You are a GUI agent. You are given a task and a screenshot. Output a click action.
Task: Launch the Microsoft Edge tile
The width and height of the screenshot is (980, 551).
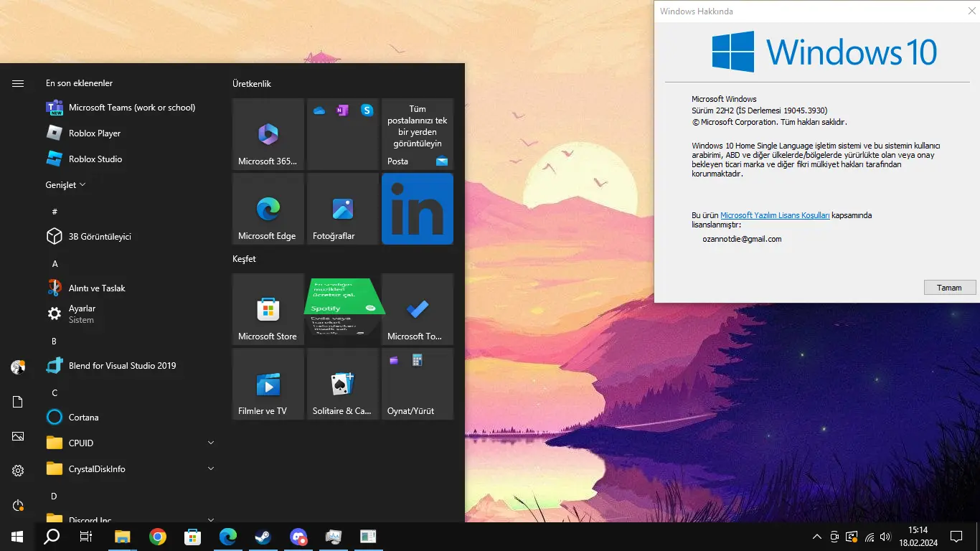click(268, 209)
